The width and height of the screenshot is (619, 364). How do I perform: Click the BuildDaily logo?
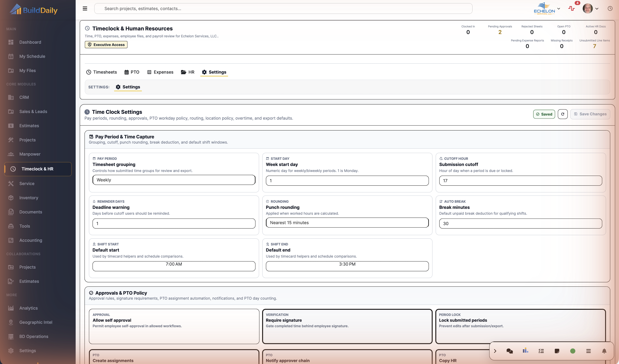coord(33,9)
